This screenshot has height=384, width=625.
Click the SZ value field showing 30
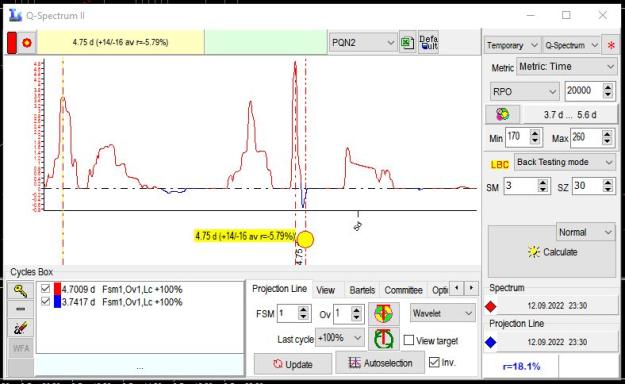pyautogui.click(x=587, y=186)
